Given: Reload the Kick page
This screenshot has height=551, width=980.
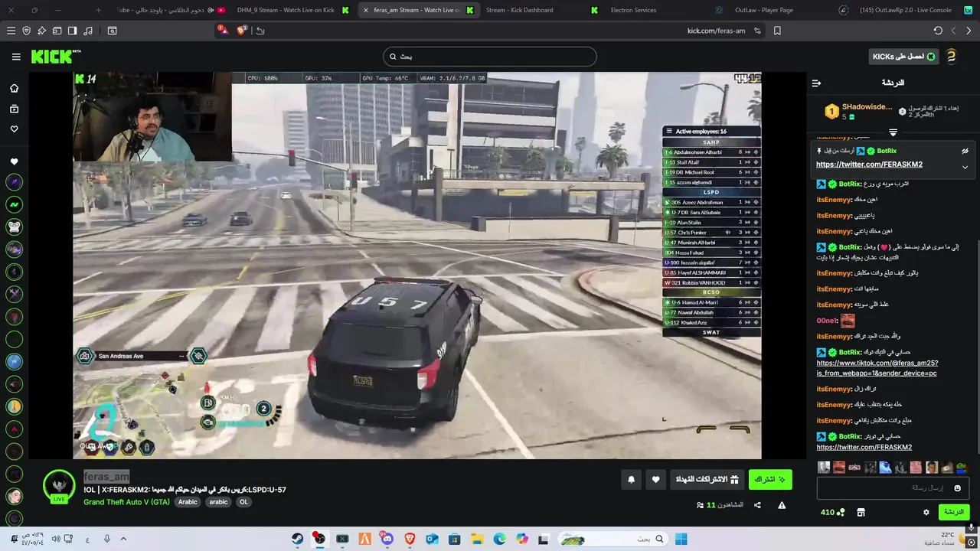Looking at the screenshot, I should coord(938,31).
